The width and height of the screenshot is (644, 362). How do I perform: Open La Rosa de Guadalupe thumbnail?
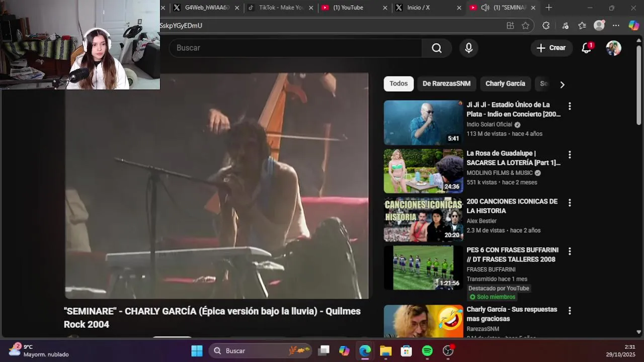(423, 171)
